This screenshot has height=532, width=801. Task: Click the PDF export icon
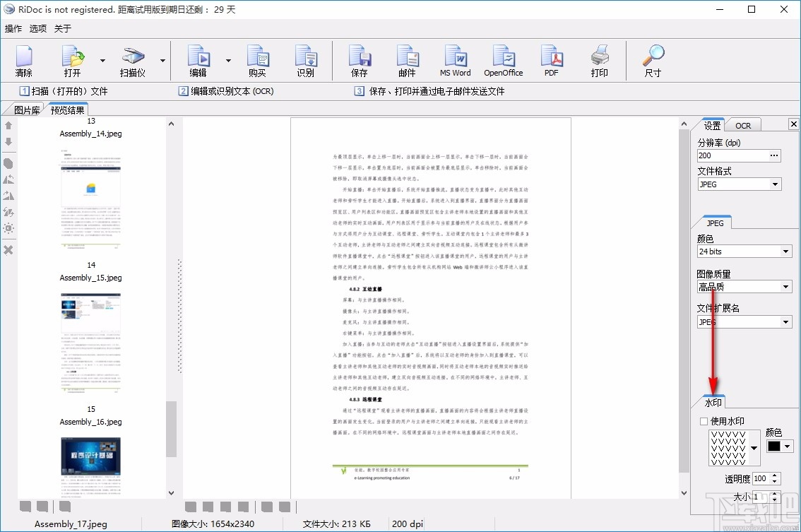point(551,61)
